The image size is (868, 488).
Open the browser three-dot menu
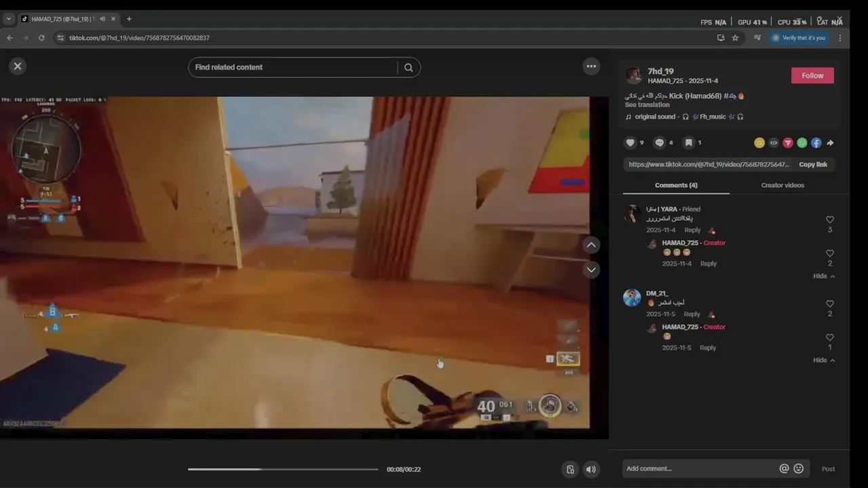coord(840,38)
